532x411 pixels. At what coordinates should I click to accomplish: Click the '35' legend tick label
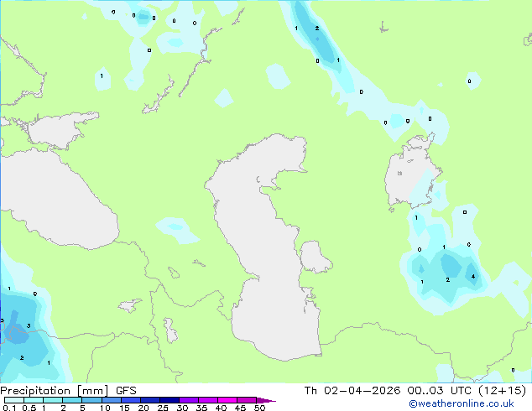pos(201,408)
